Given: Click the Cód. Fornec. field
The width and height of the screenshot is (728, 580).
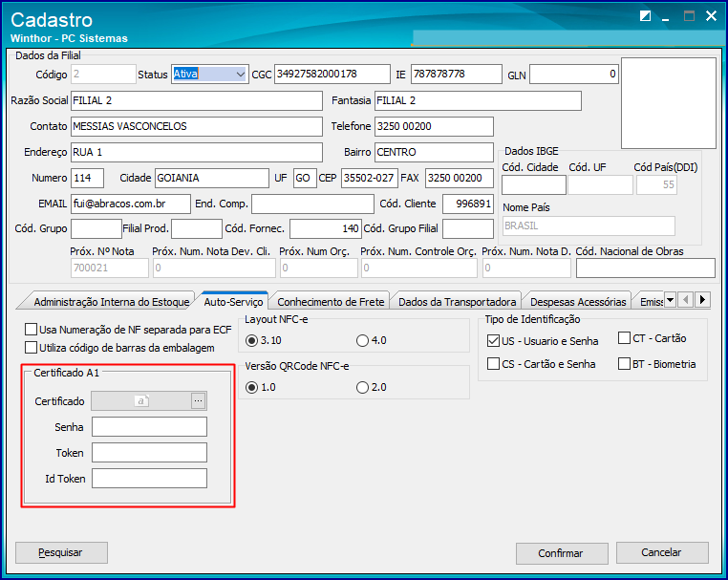Looking at the screenshot, I should 325,229.
